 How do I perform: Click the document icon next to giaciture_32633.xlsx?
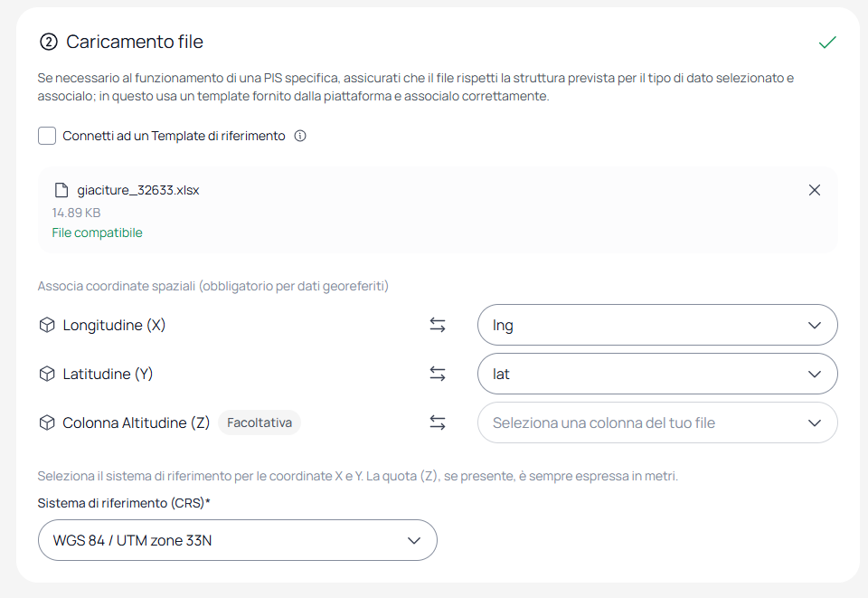tap(61, 190)
